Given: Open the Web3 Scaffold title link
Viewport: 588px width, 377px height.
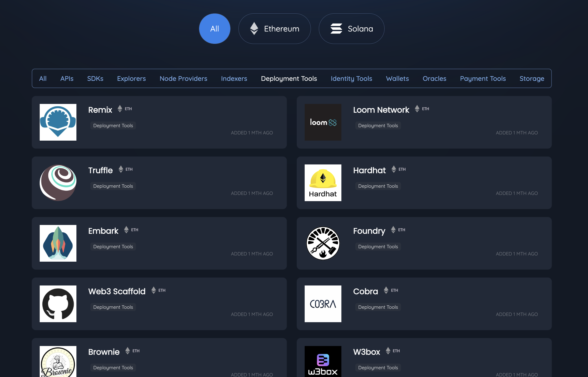Looking at the screenshot, I should (117, 291).
